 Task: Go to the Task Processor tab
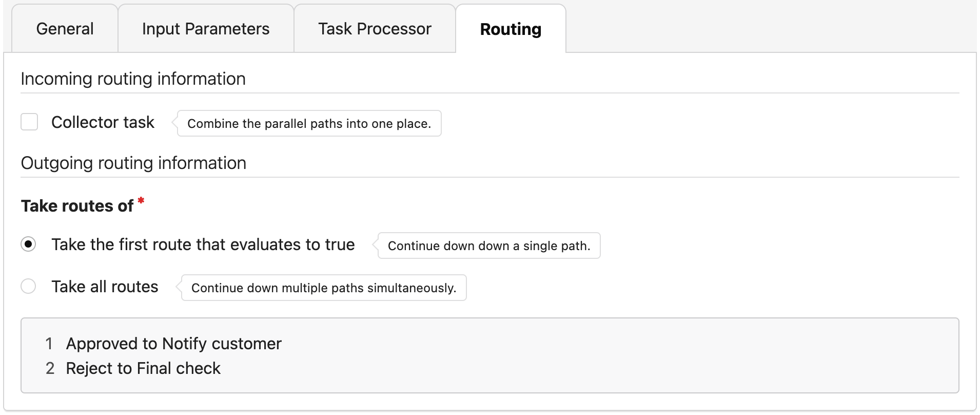(x=375, y=29)
